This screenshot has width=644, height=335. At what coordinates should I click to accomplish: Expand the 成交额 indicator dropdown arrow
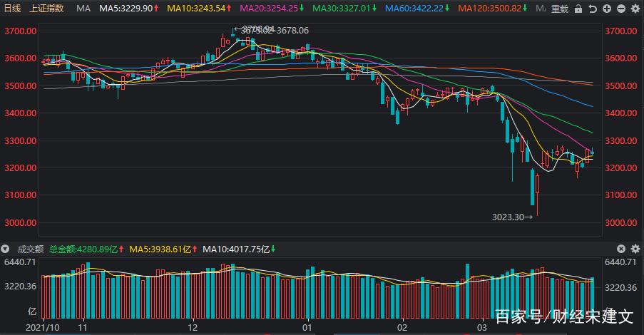(6, 249)
